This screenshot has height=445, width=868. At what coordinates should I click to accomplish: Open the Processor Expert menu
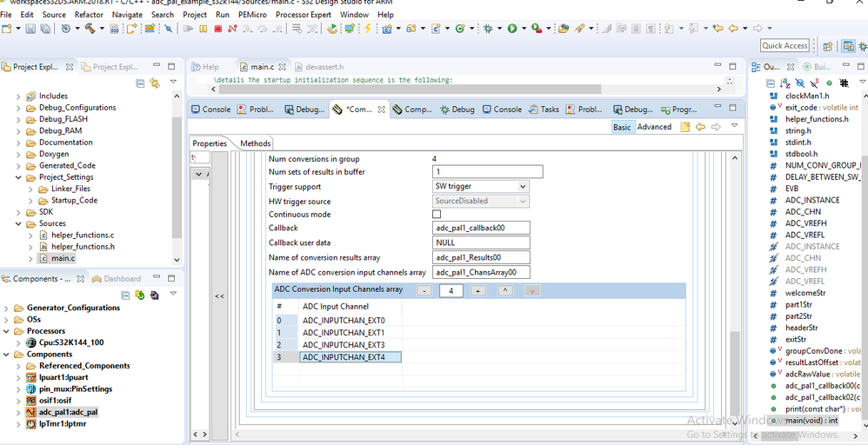coord(304,15)
